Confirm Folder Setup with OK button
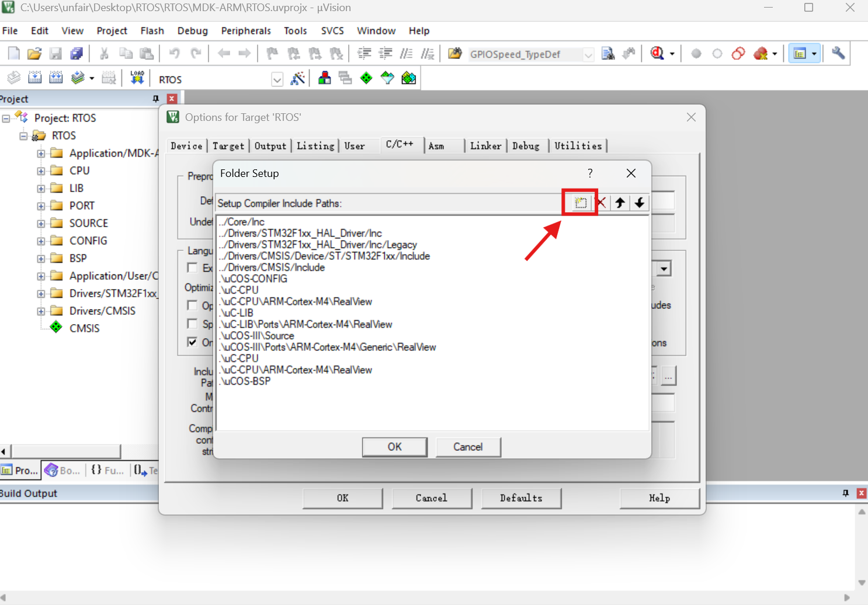The height and width of the screenshot is (605, 868). [395, 447]
